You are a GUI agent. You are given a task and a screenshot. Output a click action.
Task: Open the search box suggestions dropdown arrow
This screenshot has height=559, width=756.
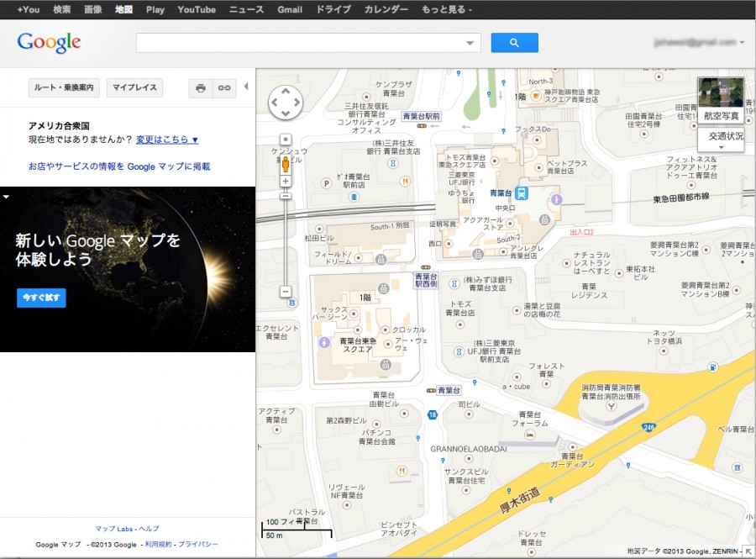(x=470, y=43)
